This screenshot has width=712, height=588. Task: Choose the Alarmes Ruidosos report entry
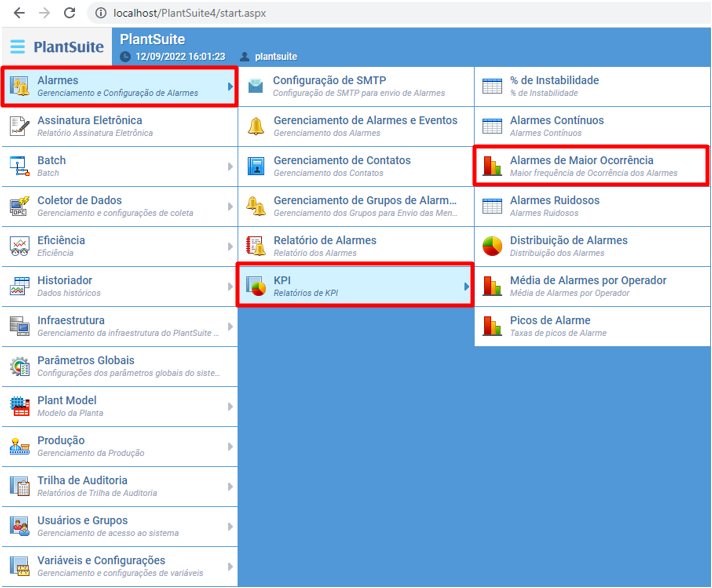point(592,206)
